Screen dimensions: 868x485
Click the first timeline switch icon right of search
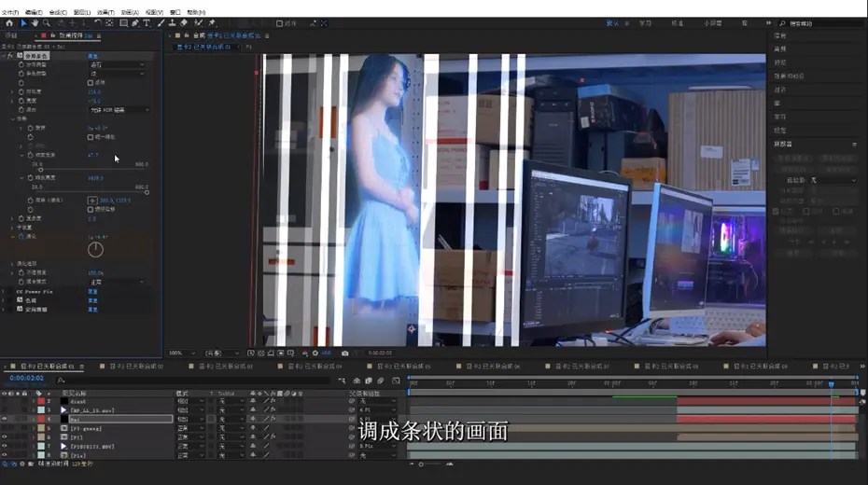342,381
